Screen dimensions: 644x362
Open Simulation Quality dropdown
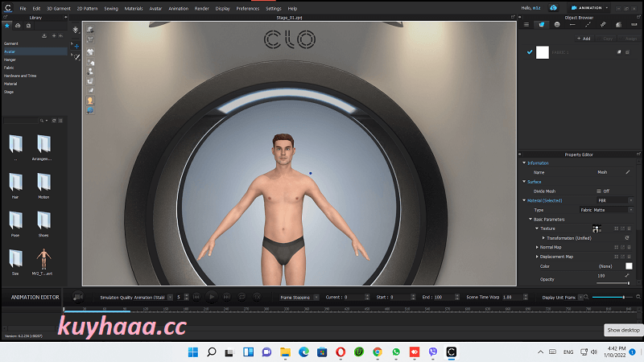coord(170,297)
